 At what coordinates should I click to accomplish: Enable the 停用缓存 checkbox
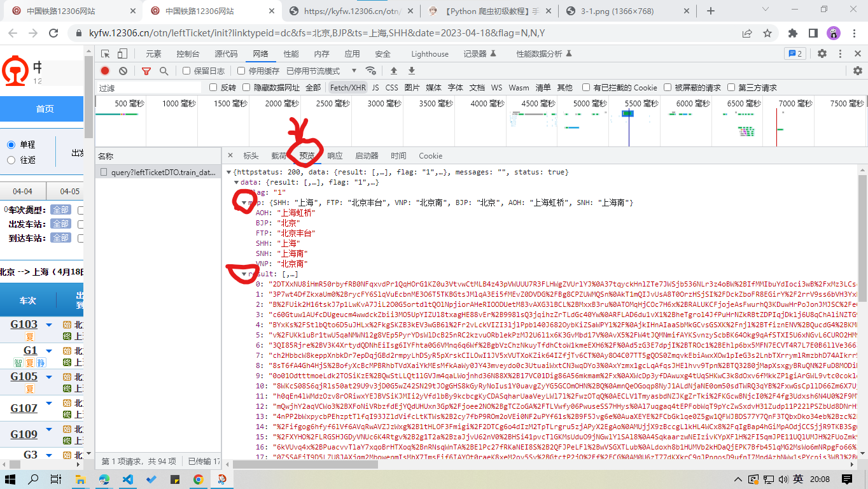[241, 71]
